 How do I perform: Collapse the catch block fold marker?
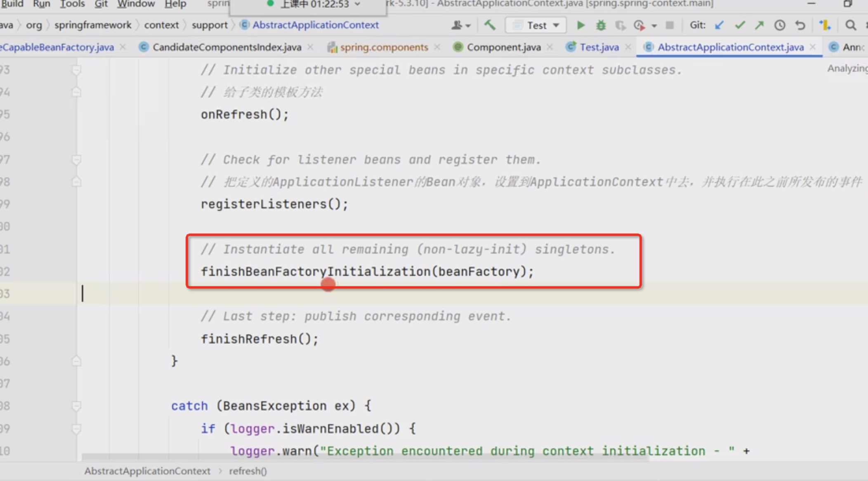(76, 406)
